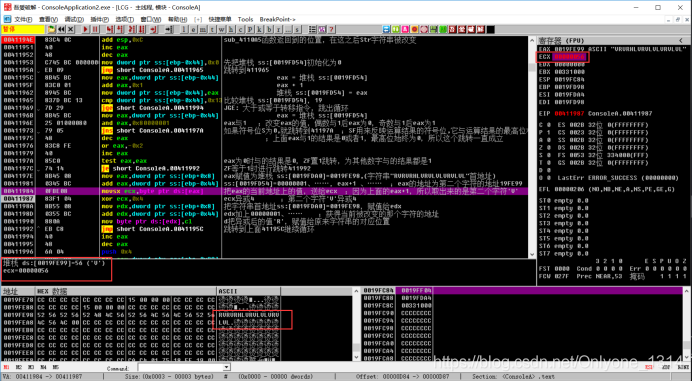Click the Go to address arrow icon
The width and height of the screenshot is (693, 381).
pyautogui.click(x=169, y=29)
